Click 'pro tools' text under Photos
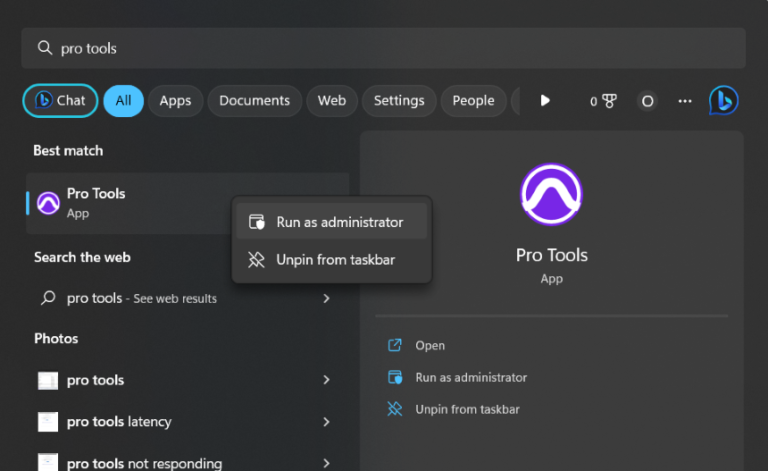Image resolution: width=768 pixels, height=471 pixels. [96, 380]
